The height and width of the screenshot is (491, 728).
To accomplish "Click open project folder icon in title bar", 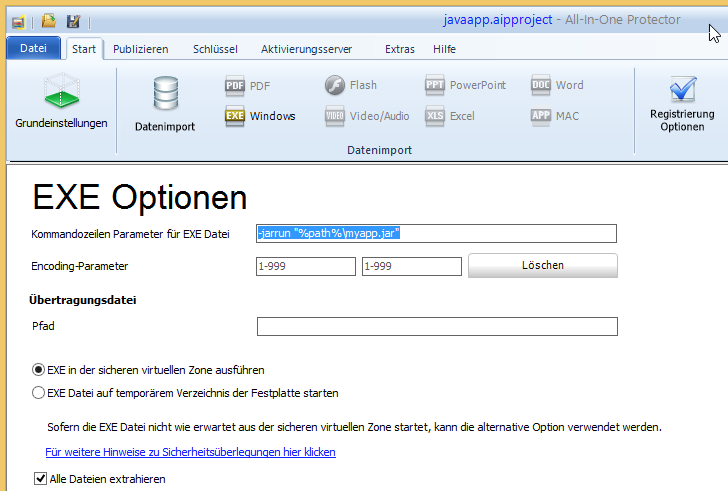I will point(48,20).
